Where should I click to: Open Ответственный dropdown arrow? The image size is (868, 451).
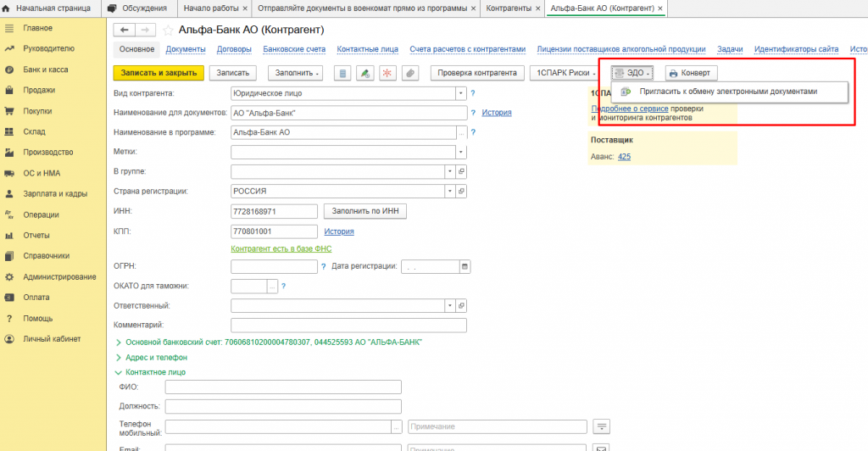tap(450, 305)
